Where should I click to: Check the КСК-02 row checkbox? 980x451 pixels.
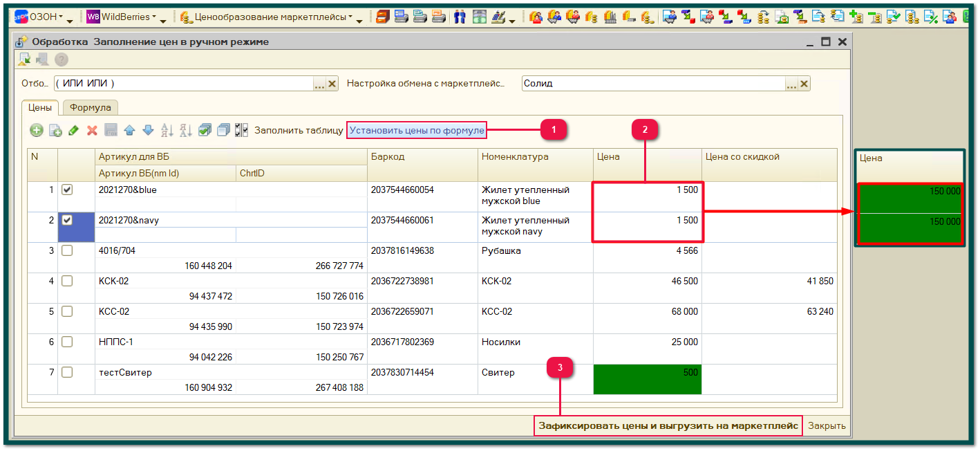tap(67, 281)
